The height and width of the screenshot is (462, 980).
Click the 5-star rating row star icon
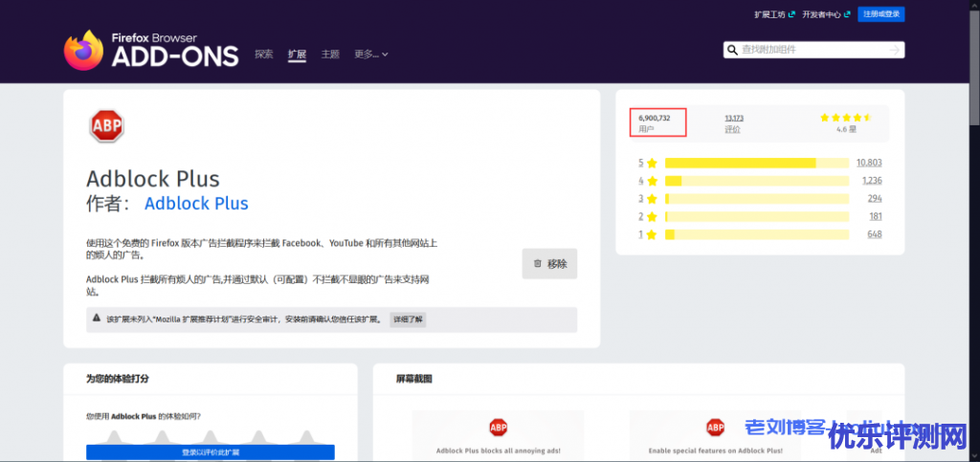tap(652, 164)
